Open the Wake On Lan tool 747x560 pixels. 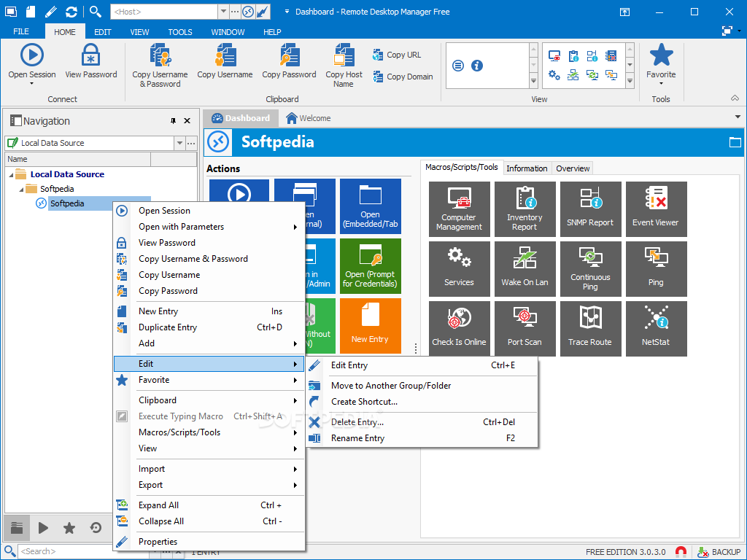(525, 268)
